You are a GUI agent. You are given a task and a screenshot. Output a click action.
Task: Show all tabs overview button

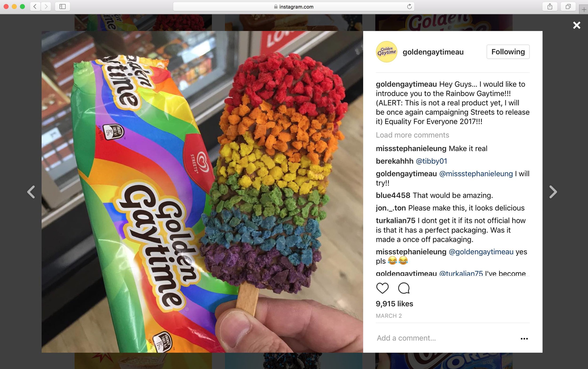click(568, 7)
